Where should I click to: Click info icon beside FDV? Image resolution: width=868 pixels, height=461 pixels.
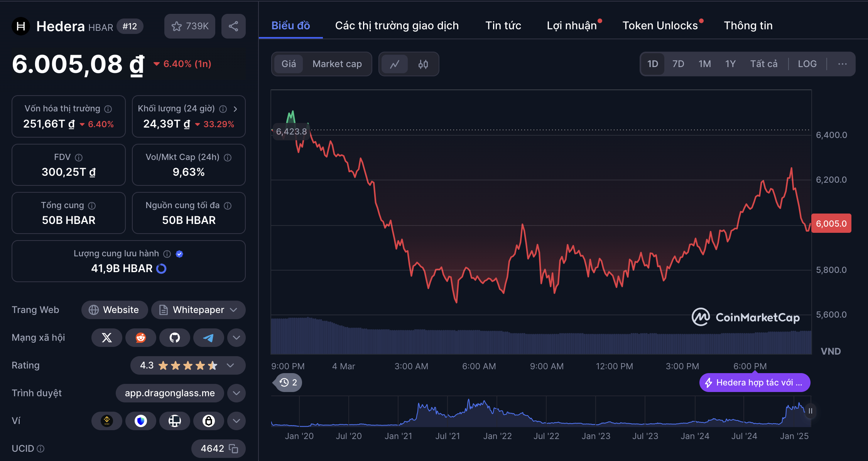[x=79, y=158]
